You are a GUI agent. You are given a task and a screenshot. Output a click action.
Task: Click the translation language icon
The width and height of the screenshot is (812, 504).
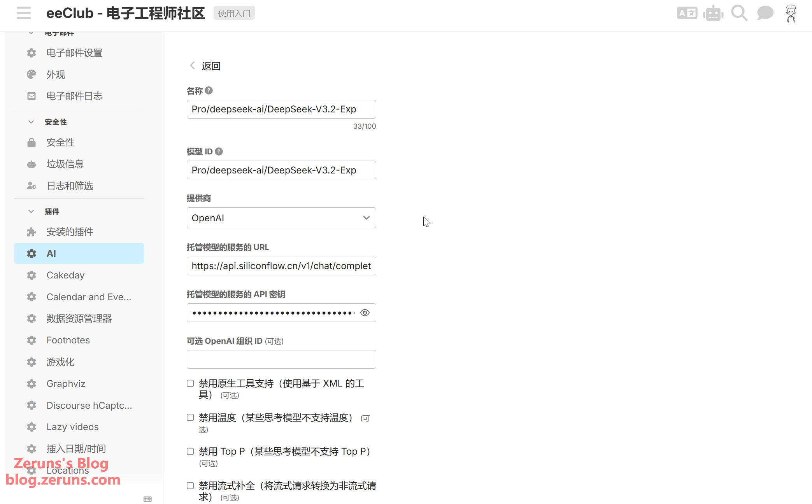coord(687,13)
